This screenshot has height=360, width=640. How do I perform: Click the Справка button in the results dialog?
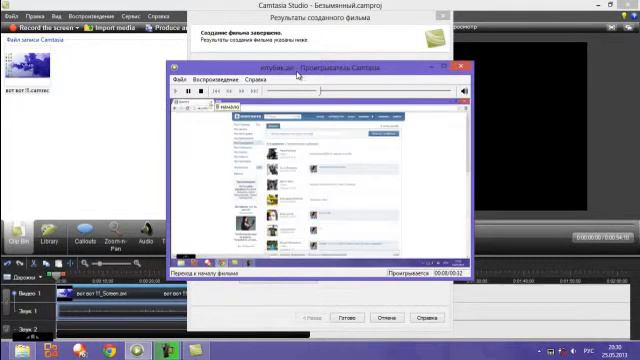click(x=427, y=318)
